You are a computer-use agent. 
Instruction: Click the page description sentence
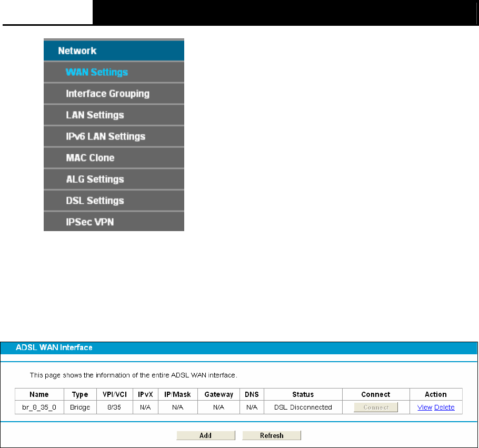[134, 375]
